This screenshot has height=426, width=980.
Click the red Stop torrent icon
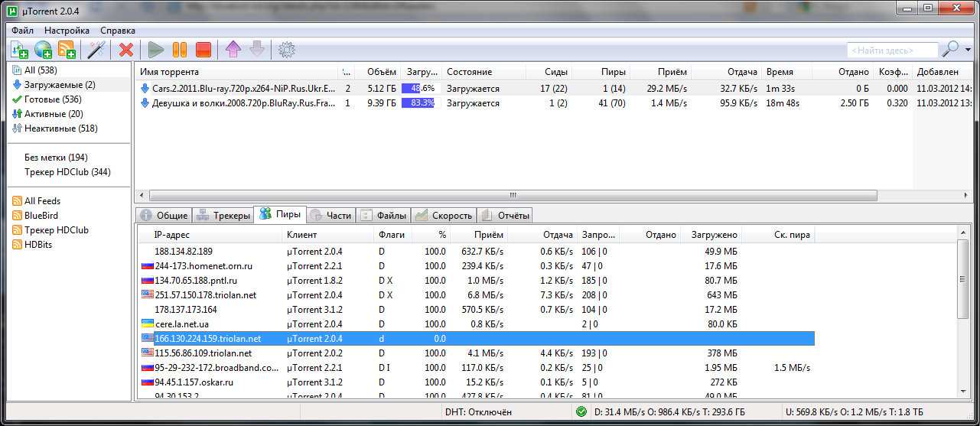point(203,50)
